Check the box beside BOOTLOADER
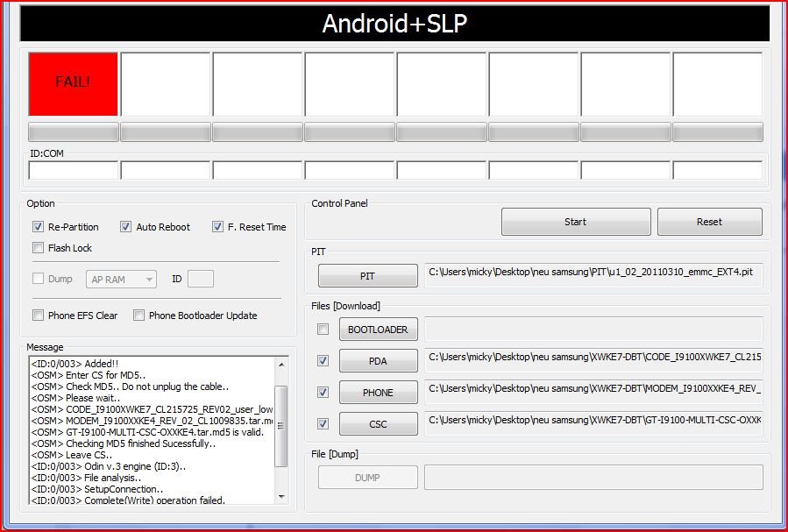Image resolution: width=788 pixels, height=532 pixels. pyautogui.click(x=323, y=330)
